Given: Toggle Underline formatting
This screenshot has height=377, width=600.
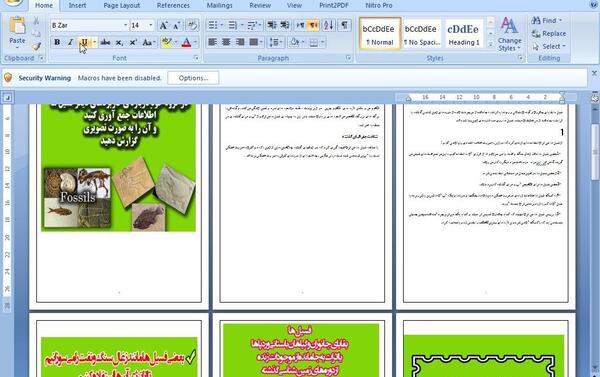Looking at the screenshot, I should coord(84,42).
